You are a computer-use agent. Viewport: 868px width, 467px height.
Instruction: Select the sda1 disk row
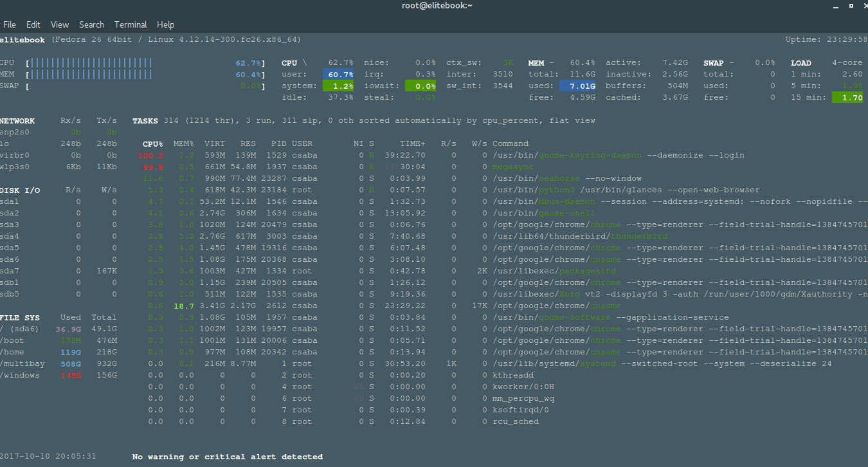(x=59, y=202)
